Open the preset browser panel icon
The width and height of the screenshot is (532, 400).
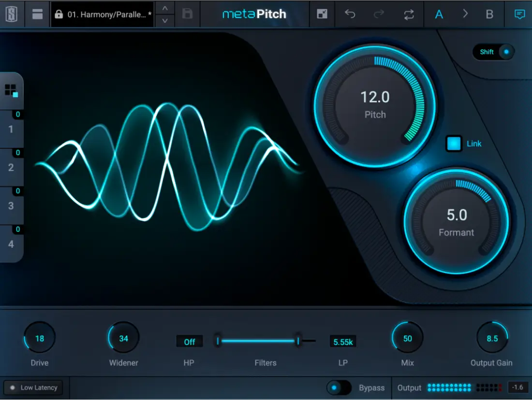click(37, 14)
